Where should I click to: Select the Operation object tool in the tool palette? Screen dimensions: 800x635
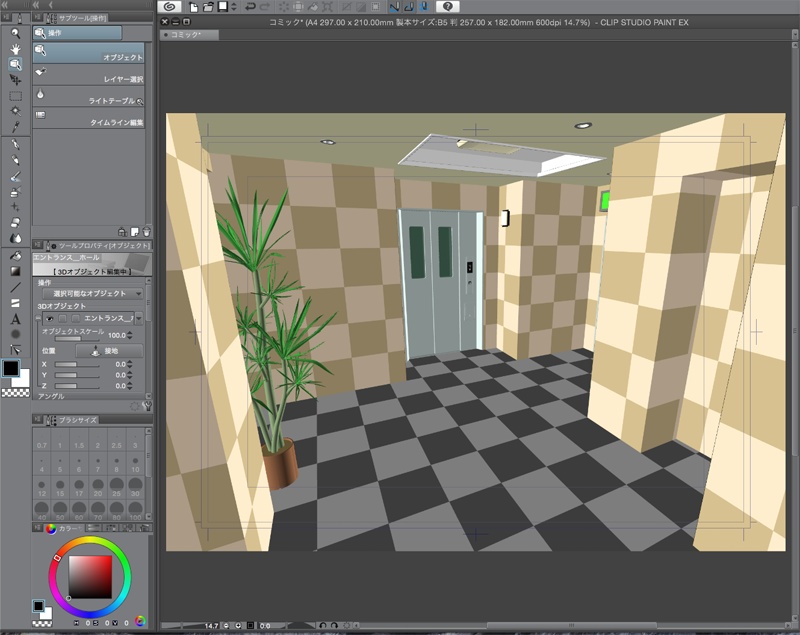pyautogui.click(x=16, y=64)
